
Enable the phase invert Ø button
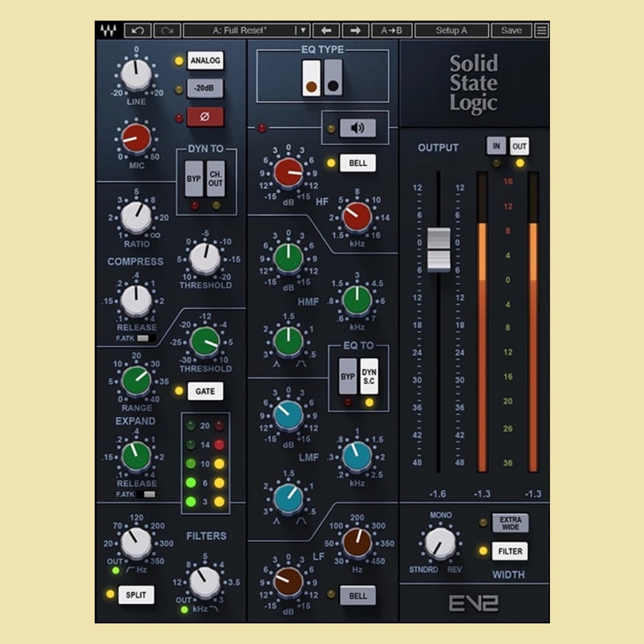pos(206,116)
